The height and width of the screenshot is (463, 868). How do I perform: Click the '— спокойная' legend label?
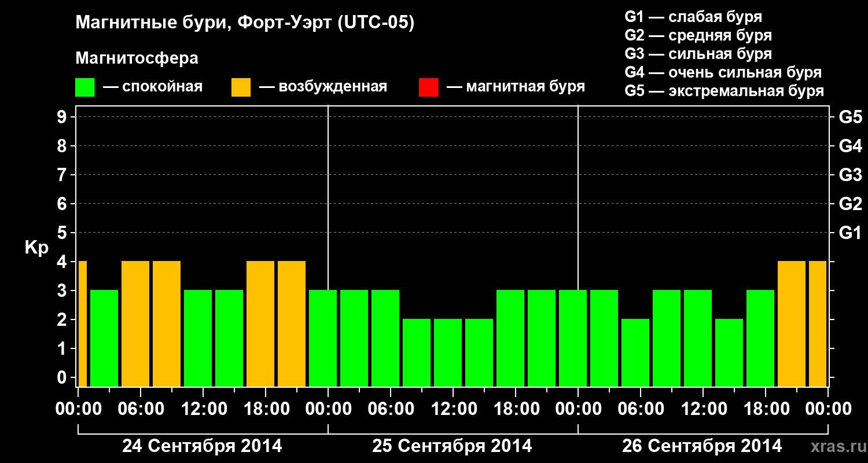point(153,87)
